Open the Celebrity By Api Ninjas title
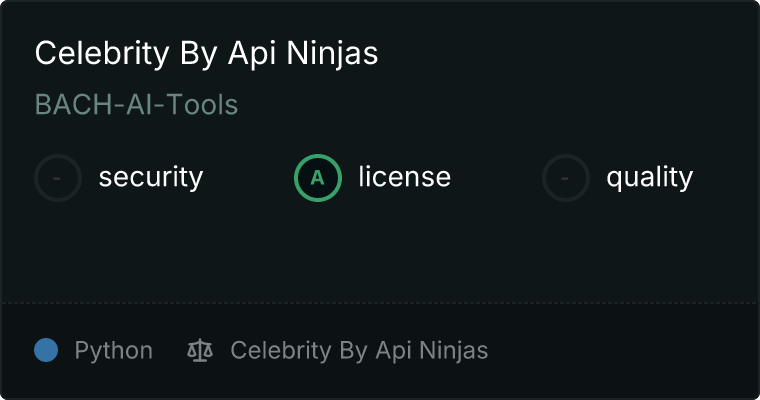The height and width of the screenshot is (400, 760). (x=206, y=54)
